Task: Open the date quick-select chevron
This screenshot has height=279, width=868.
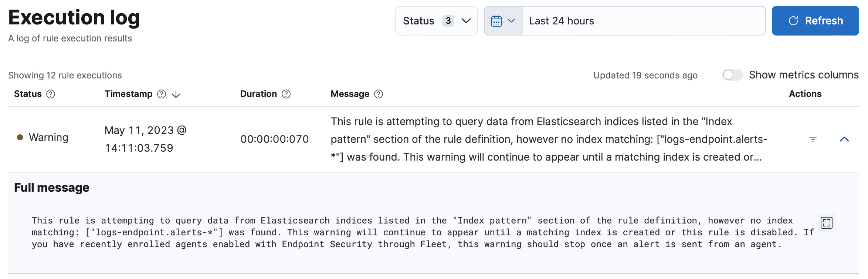Action: pos(512,21)
